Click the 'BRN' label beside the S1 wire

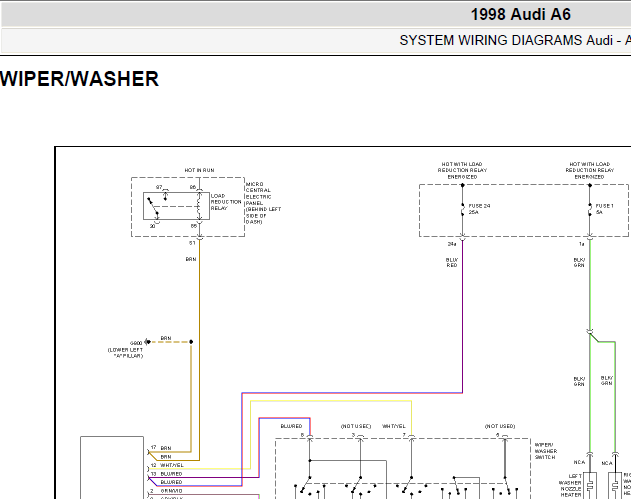pyautogui.click(x=191, y=259)
